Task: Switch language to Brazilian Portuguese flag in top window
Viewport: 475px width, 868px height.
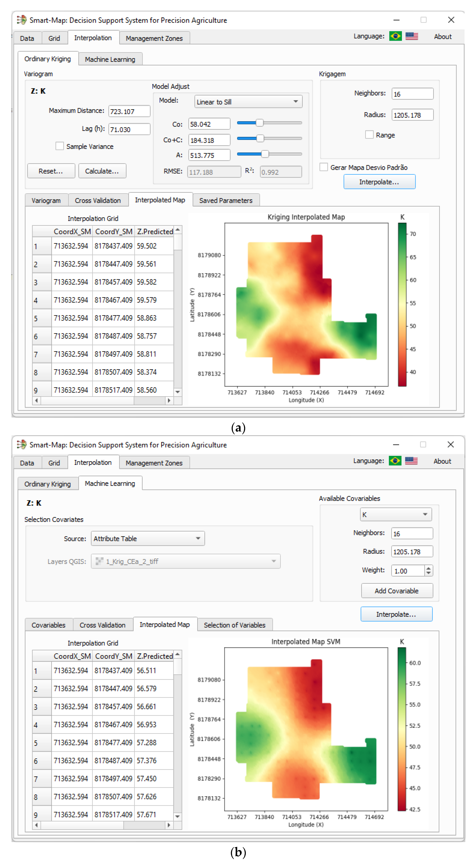Action: 395,36
